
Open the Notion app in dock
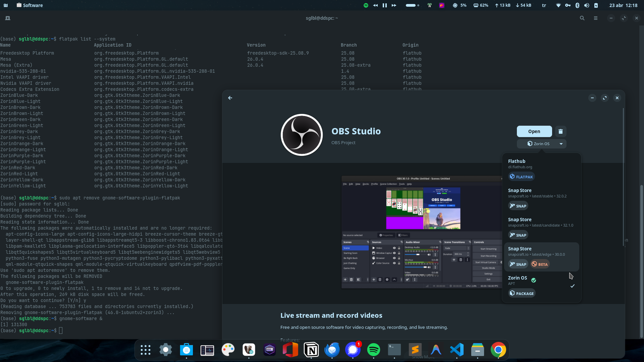(311, 350)
